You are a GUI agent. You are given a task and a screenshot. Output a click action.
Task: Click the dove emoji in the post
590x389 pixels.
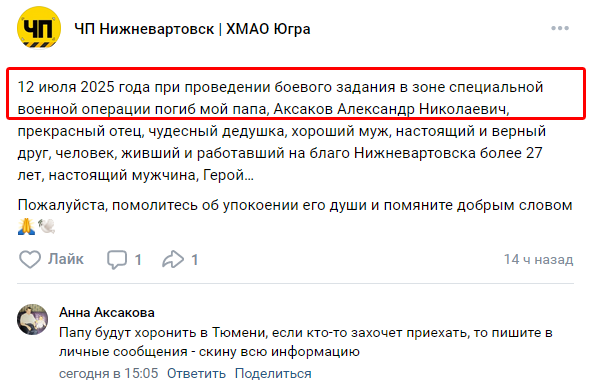click(46, 227)
